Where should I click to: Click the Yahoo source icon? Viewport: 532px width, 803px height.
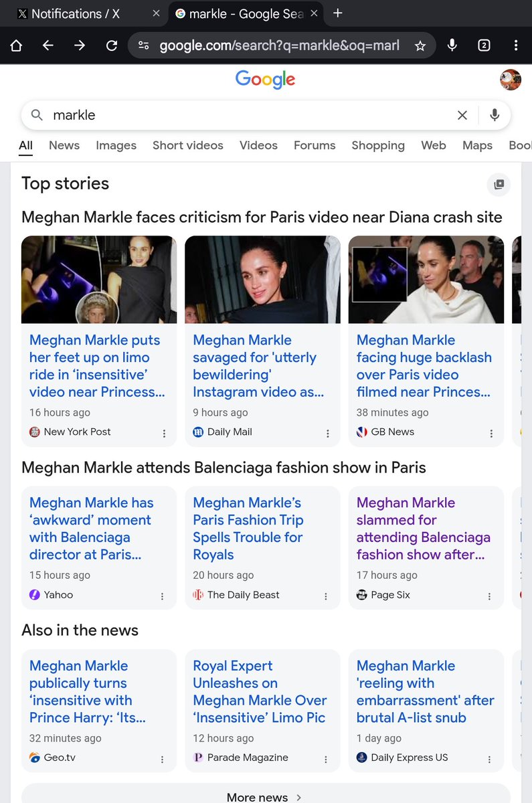tap(35, 595)
